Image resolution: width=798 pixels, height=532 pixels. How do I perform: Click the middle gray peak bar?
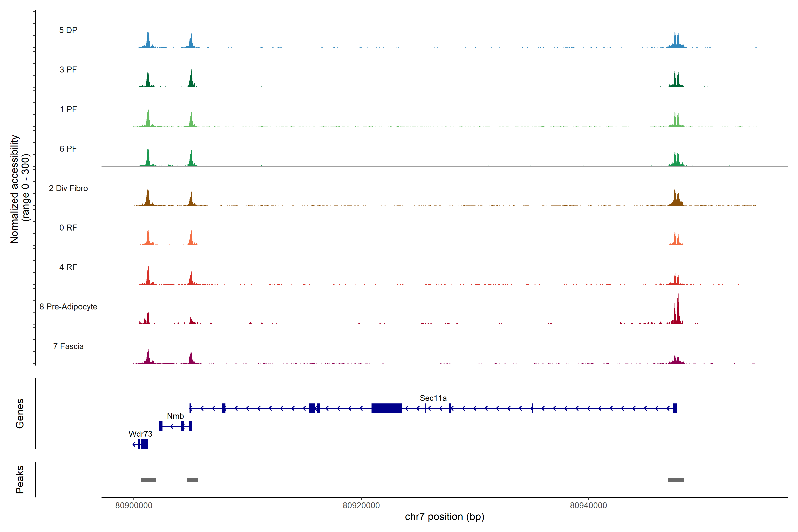click(x=192, y=480)
